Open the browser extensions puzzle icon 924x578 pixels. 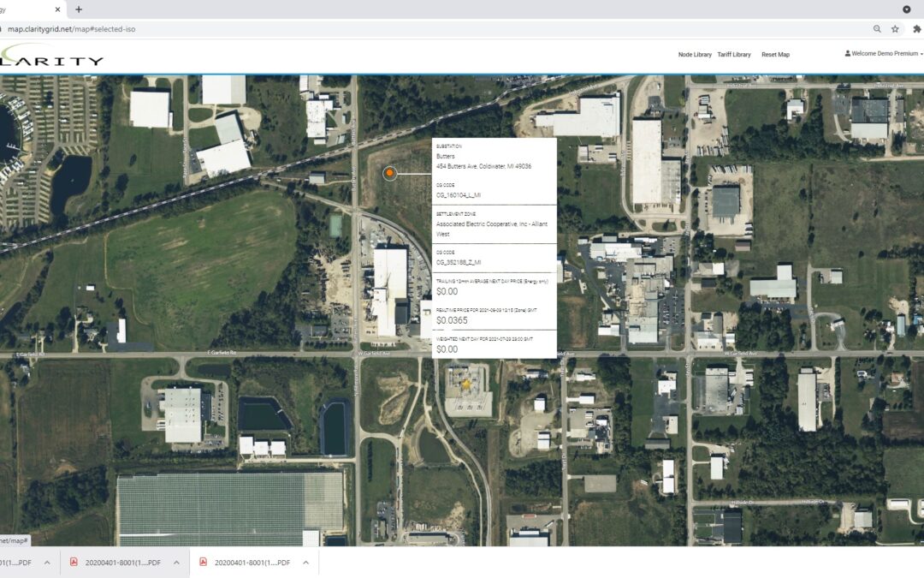(917, 28)
